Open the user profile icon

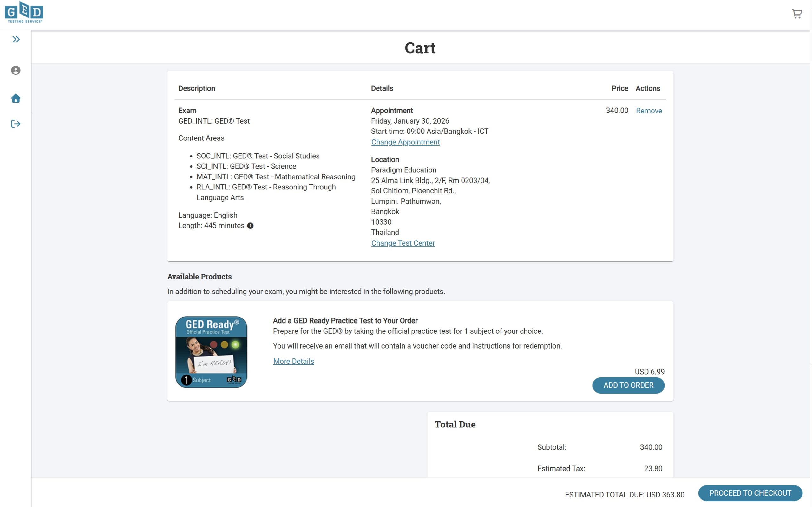[x=16, y=70]
